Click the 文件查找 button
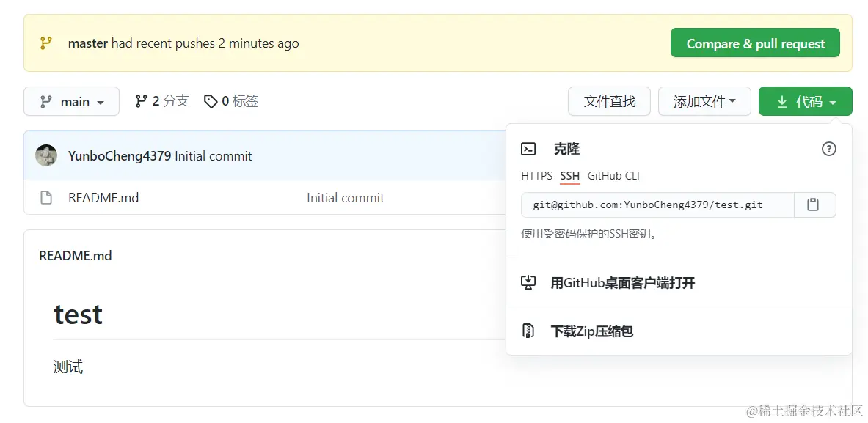 coord(609,102)
